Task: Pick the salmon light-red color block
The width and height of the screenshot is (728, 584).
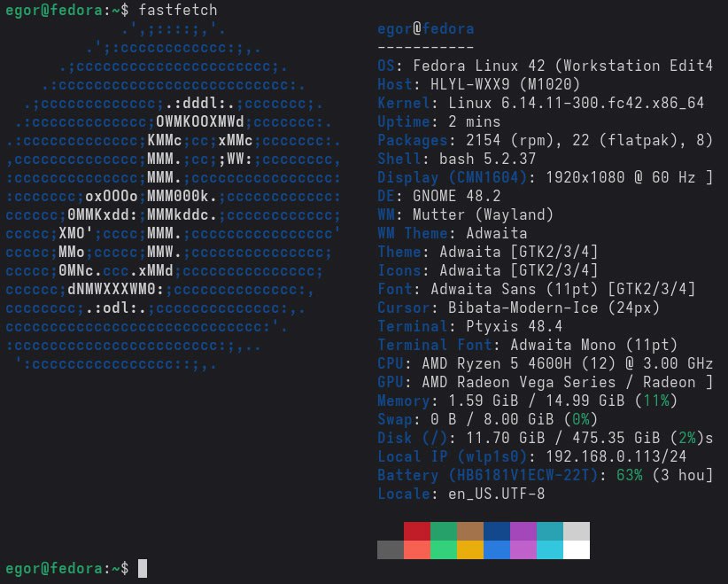Action: coord(417,549)
